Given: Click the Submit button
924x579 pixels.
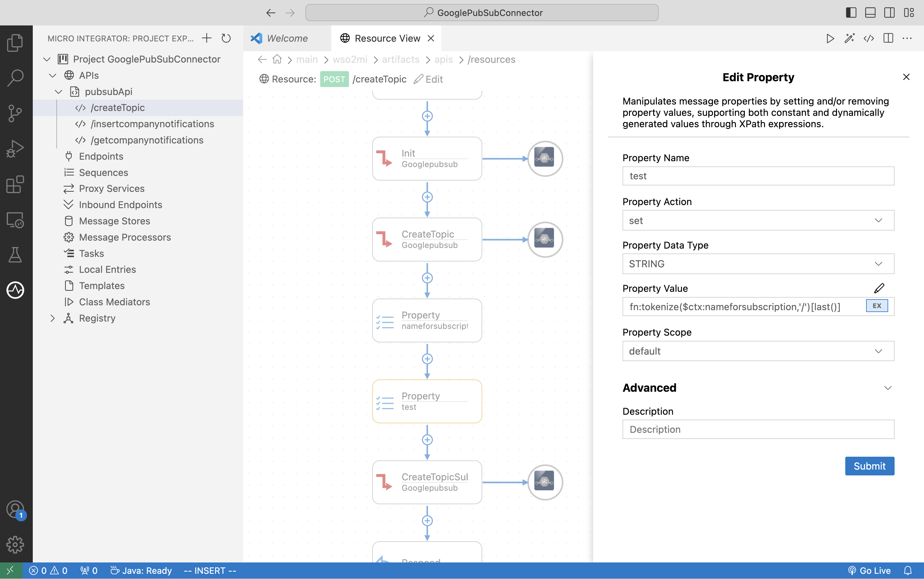Looking at the screenshot, I should tap(869, 466).
